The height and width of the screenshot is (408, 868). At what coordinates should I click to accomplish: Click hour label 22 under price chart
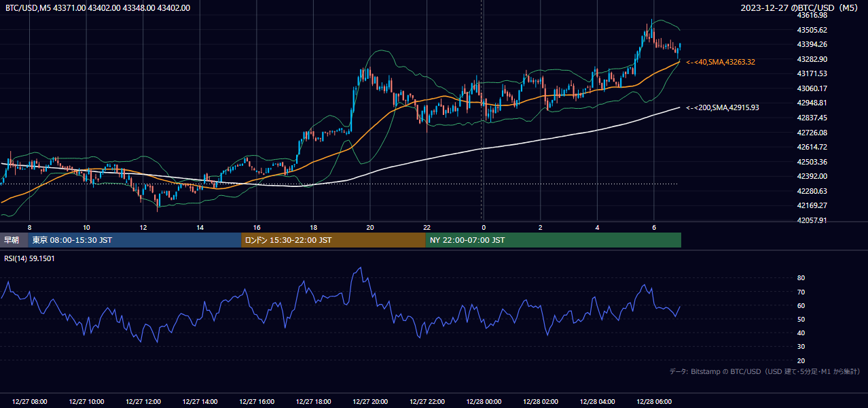[x=427, y=227]
